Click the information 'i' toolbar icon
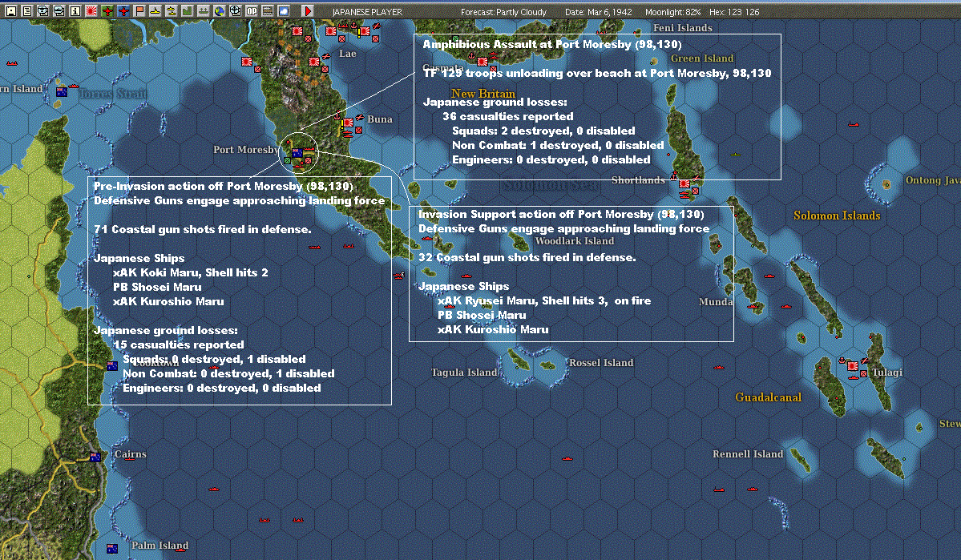The image size is (961, 560). [x=75, y=11]
